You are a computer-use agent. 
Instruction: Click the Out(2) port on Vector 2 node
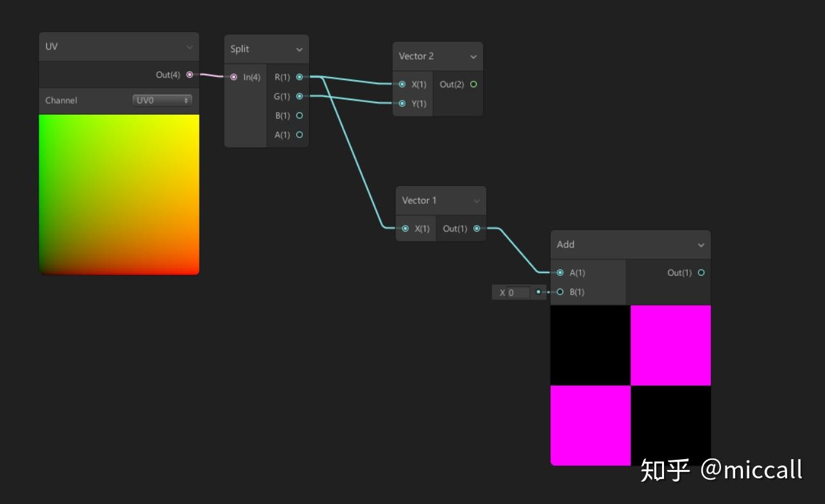tap(473, 84)
